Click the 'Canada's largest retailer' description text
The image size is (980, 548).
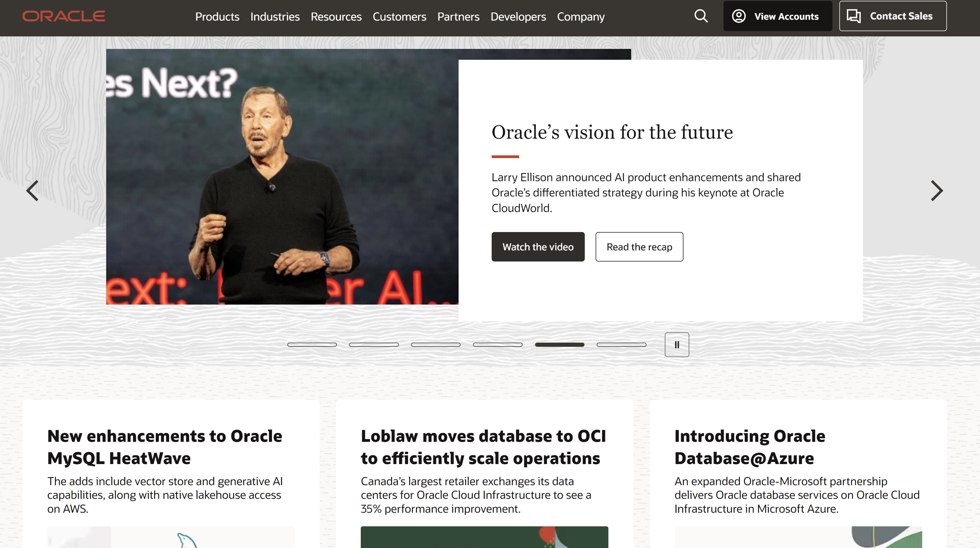coord(476,495)
